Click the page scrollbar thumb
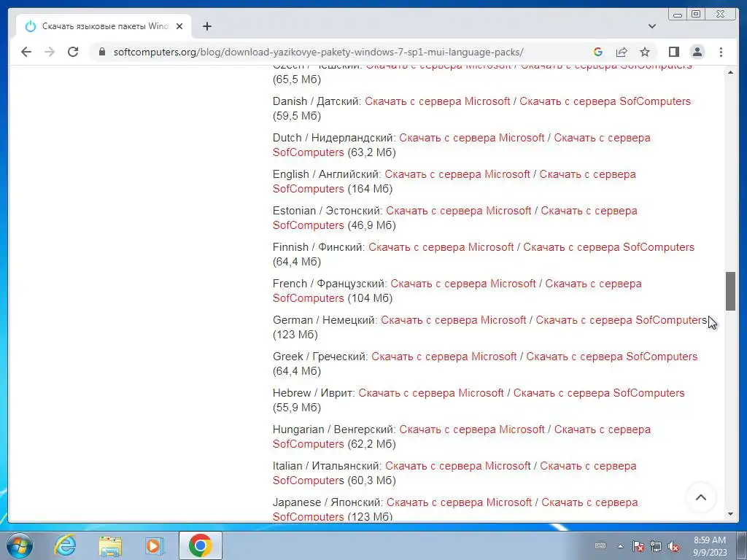The width and height of the screenshot is (747, 560). [731, 291]
